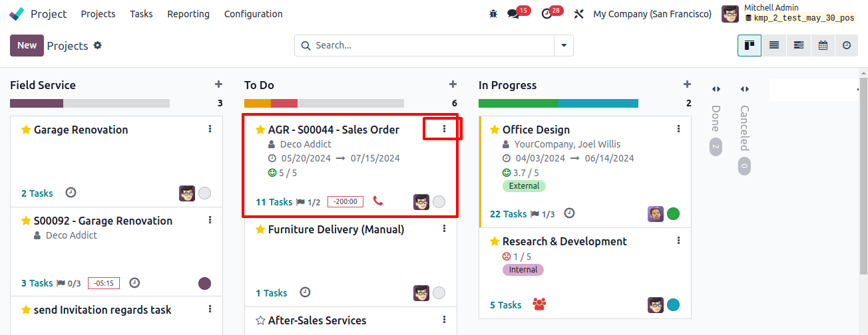The width and height of the screenshot is (868, 335).
Task: Toggle favorite star on S00092 - Garage Renovation
Action: (26, 221)
